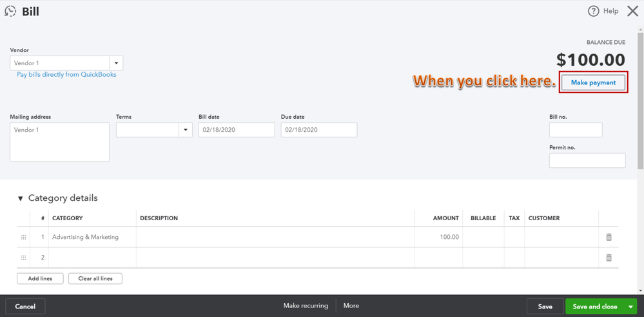The image size is (644, 317).
Task: Click Customer cell of line 1
Action: 561,237
